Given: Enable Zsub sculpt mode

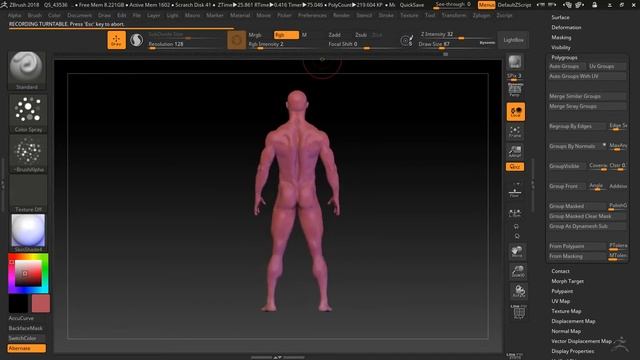Looking at the screenshot, I should [361, 35].
